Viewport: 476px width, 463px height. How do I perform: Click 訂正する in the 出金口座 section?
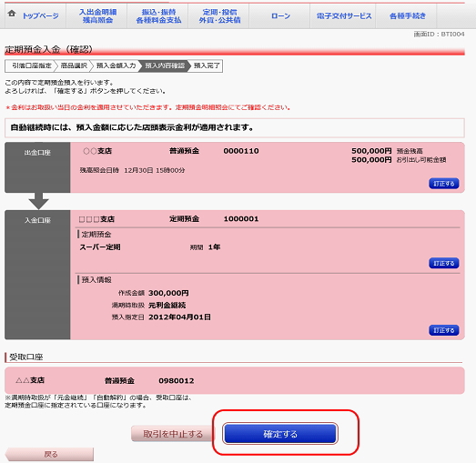pos(443,184)
